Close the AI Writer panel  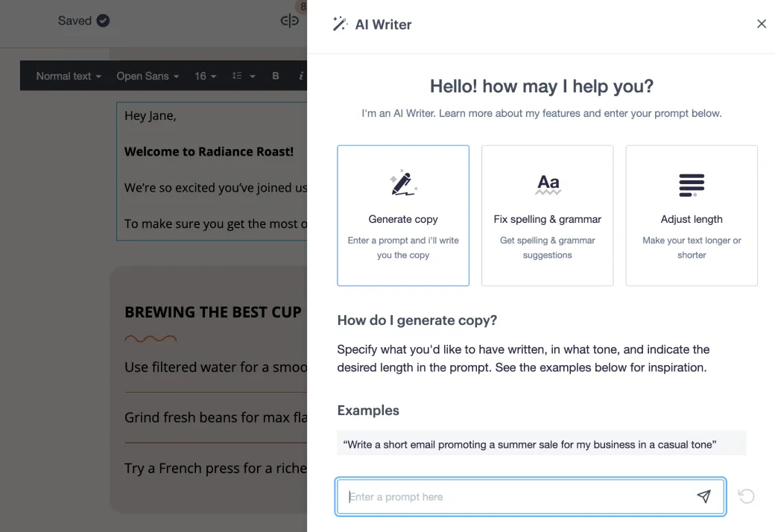tap(761, 23)
